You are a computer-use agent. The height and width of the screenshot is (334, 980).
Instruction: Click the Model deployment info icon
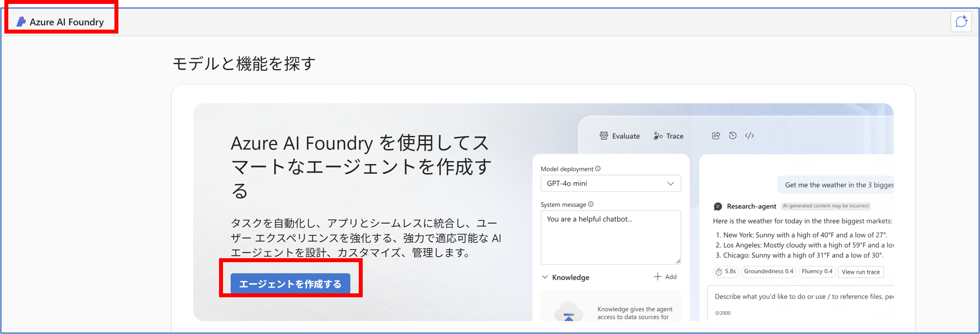[598, 169]
